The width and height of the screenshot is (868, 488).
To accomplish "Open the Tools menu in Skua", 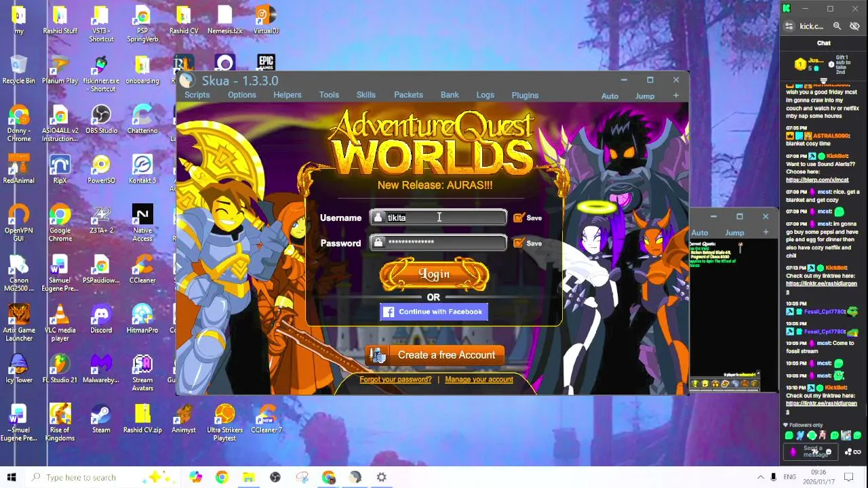I will pyautogui.click(x=329, y=95).
